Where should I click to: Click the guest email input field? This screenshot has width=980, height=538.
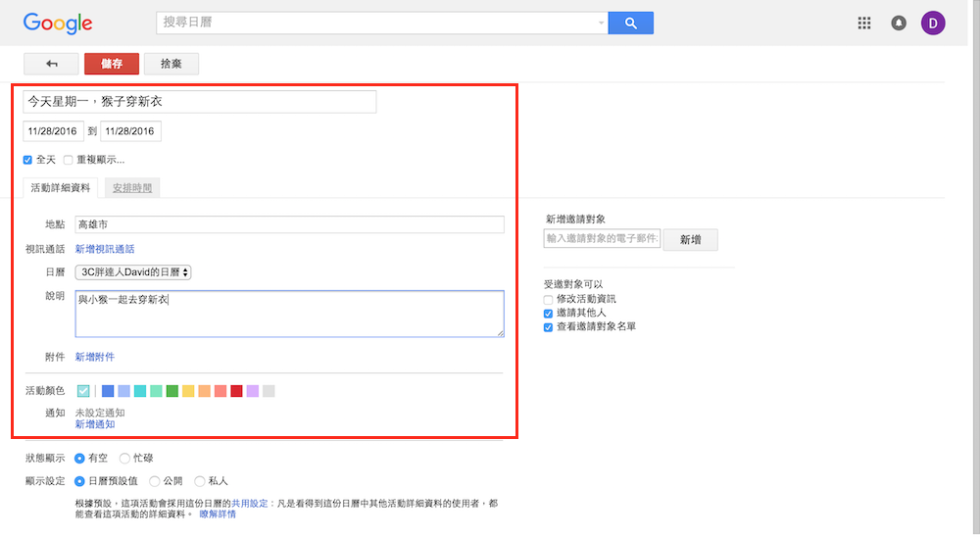[602, 239]
